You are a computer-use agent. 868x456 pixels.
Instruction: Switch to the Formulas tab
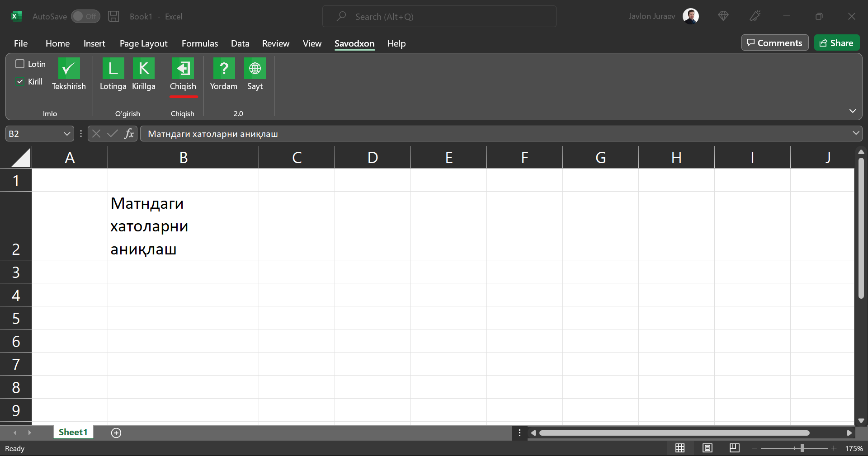(199, 43)
